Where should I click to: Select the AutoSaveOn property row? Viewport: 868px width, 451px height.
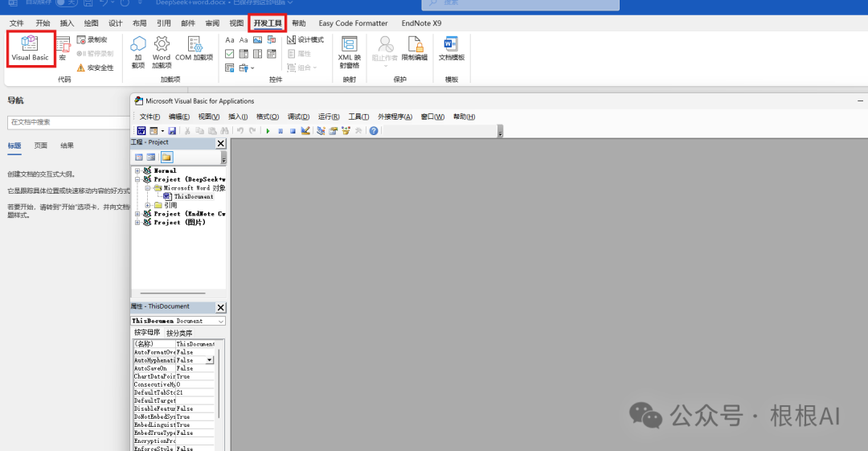coord(174,368)
